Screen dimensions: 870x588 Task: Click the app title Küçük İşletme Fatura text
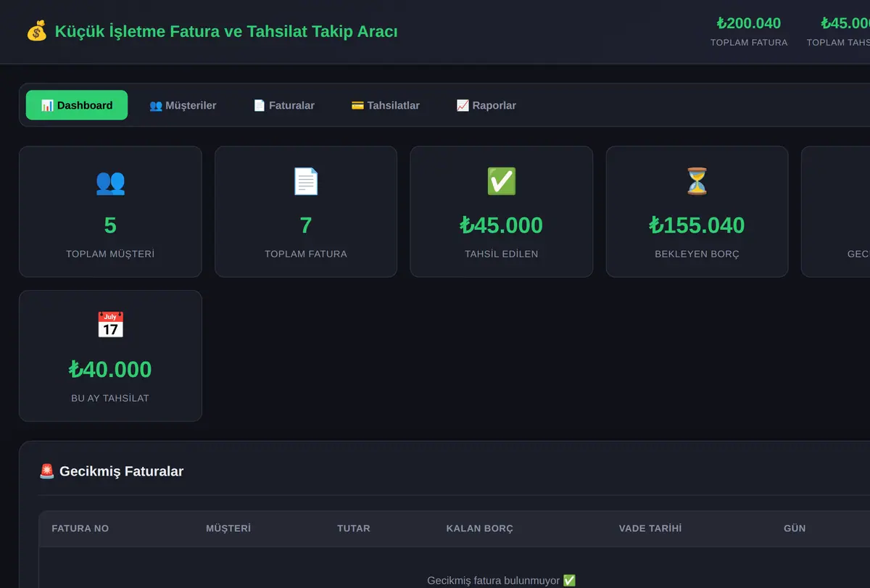point(226,32)
